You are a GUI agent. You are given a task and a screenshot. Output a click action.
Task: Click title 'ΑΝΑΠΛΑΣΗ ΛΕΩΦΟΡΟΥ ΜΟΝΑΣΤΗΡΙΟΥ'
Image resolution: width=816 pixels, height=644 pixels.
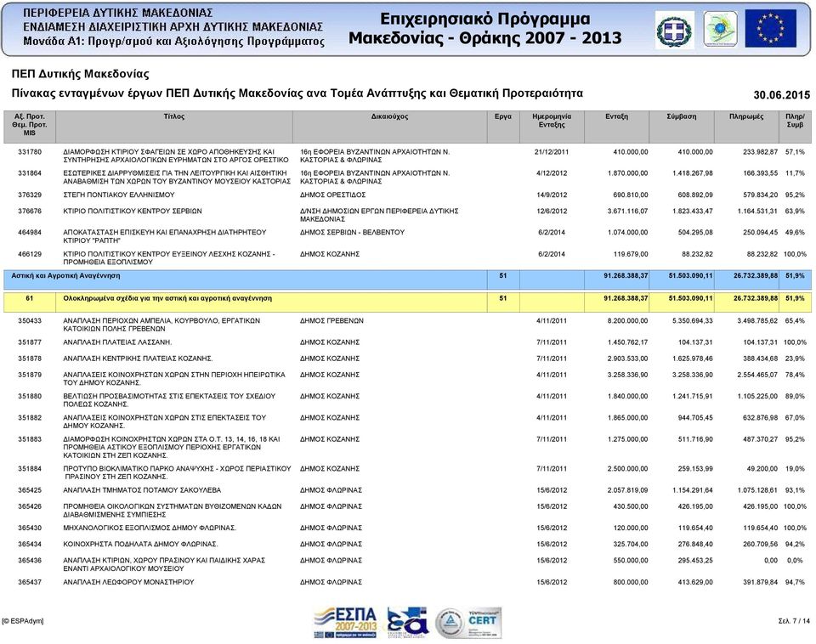point(128,582)
